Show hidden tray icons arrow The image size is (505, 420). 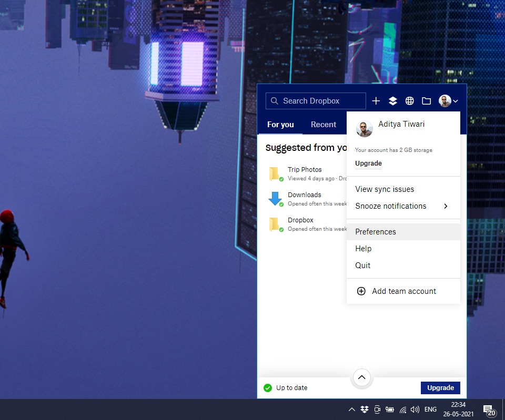point(352,409)
